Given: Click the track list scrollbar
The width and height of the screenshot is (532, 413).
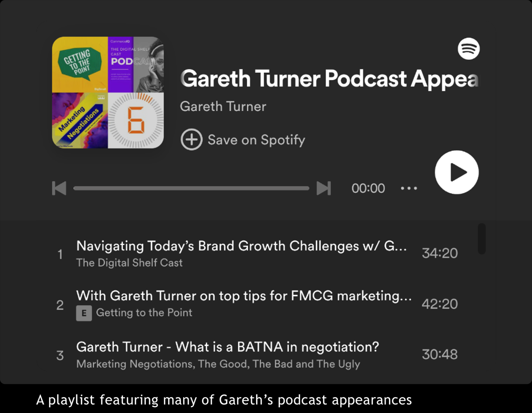Looking at the screenshot, I should pyautogui.click(x=481, y=239).
